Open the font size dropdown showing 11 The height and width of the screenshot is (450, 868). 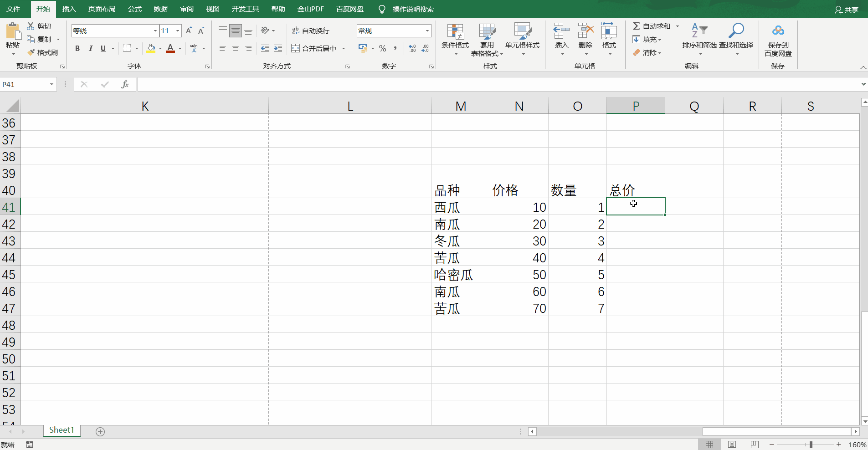pos(178,31)
